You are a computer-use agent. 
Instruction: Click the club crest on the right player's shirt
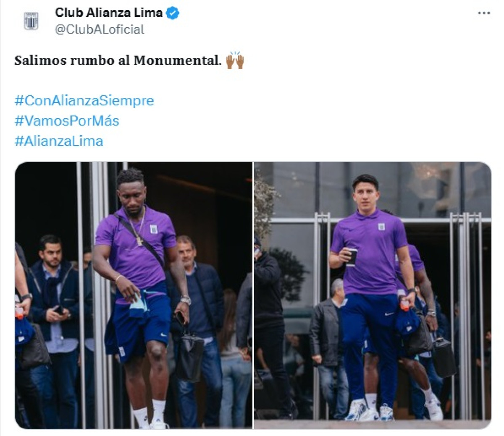click(x=381, y=227)
